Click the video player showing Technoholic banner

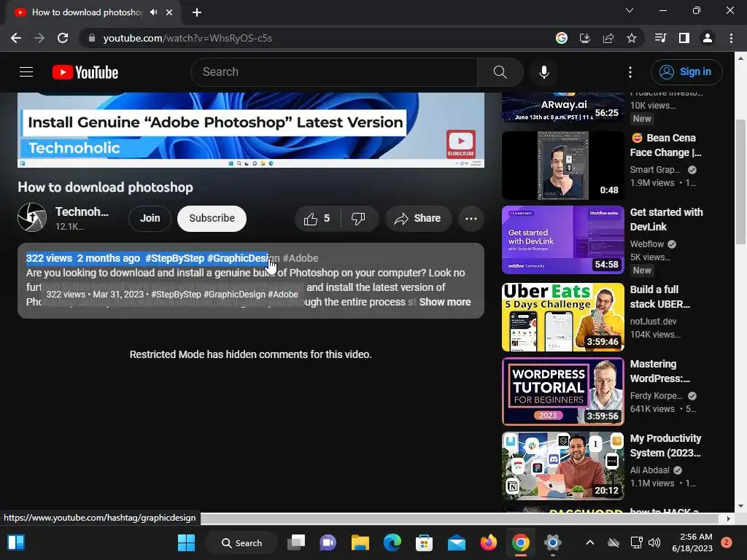[251, 130]
